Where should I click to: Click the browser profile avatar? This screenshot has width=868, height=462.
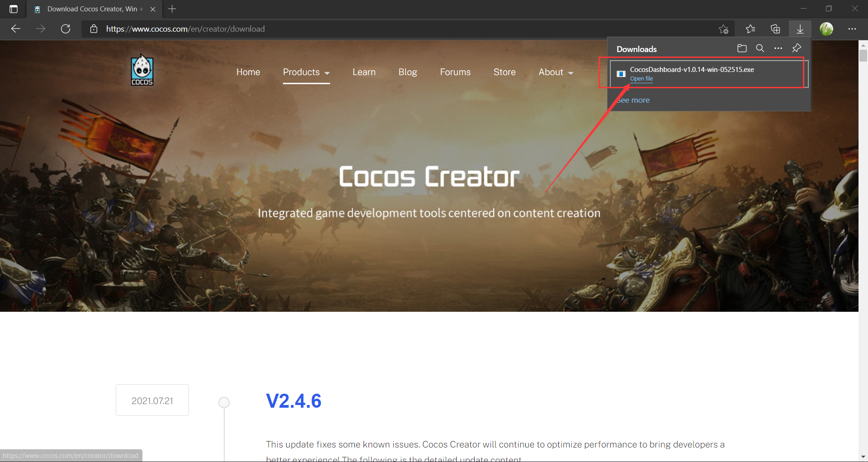click(x=827, y=29)
